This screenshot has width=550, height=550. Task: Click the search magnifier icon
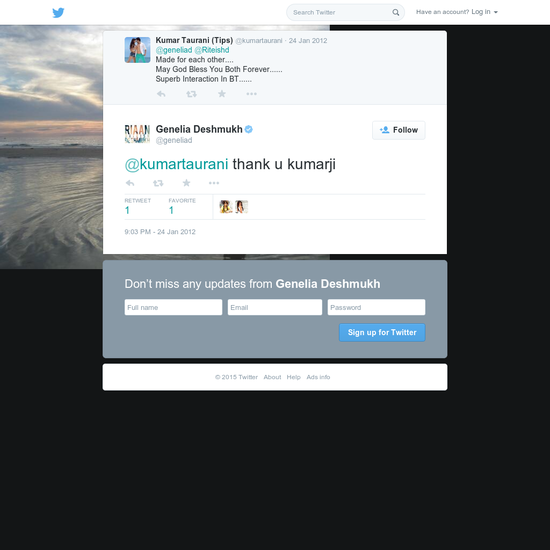(x=395, y=12)
